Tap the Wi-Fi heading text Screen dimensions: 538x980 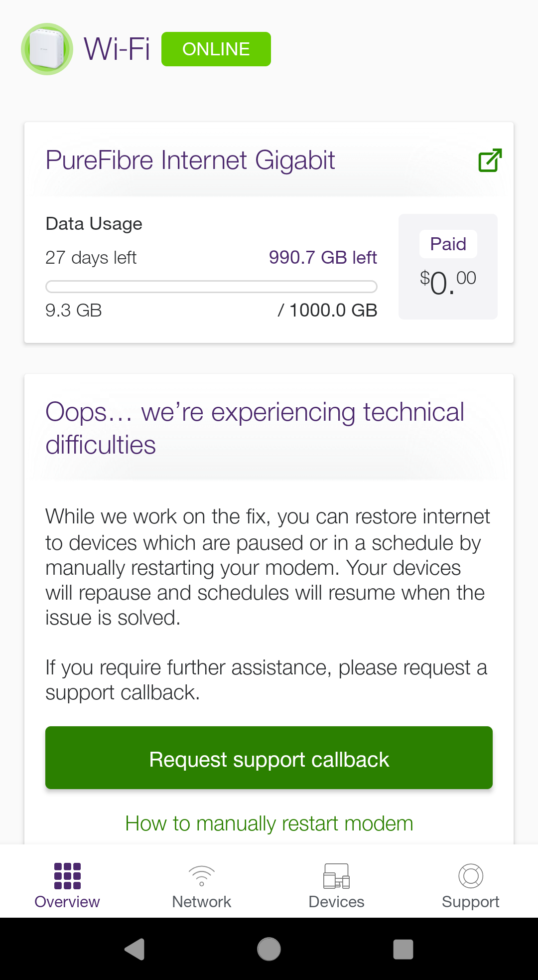tap(117, 49)
